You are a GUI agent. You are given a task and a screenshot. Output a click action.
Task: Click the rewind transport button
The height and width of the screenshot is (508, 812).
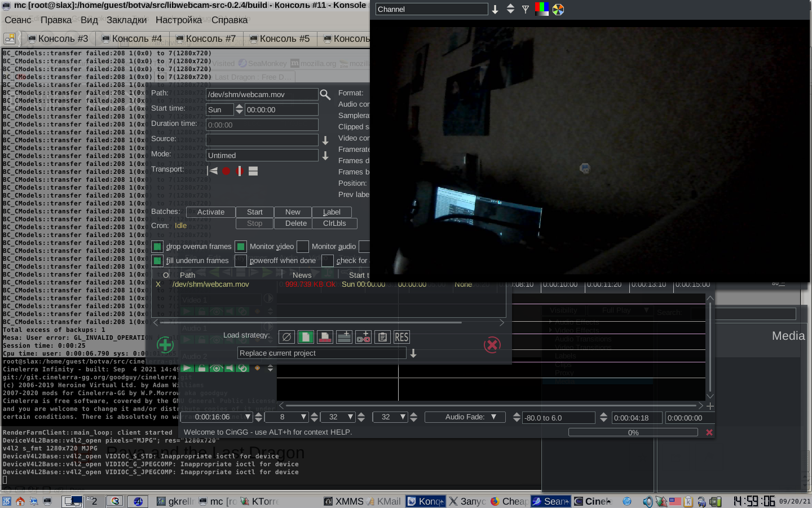[213, 171]
